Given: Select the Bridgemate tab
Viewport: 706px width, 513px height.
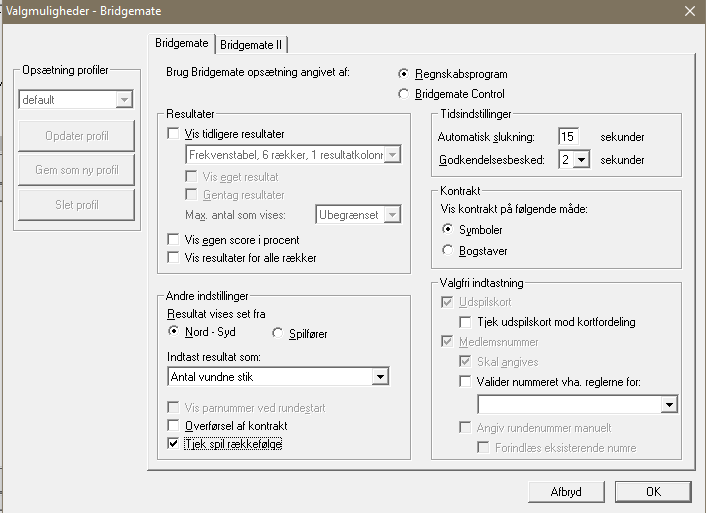Looking at the screenshot, I should (x=182, y=44).
